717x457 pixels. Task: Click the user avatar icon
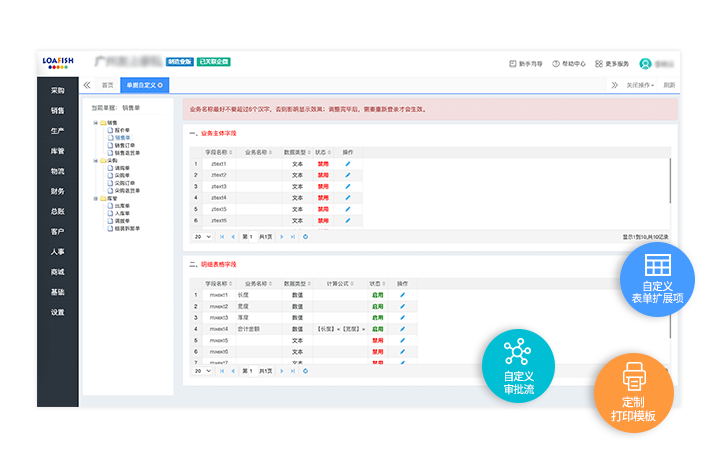click(x=646, y=63)
